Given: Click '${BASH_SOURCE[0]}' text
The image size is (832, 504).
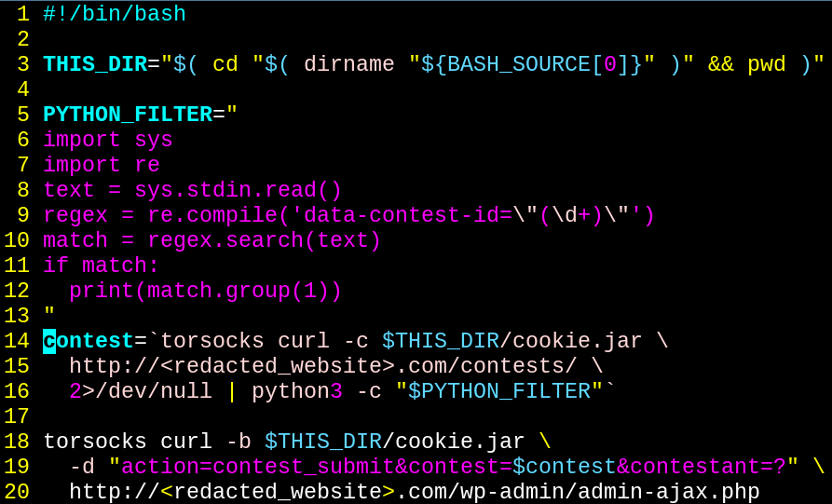Looking at the screenshot, I should [531, 64].
